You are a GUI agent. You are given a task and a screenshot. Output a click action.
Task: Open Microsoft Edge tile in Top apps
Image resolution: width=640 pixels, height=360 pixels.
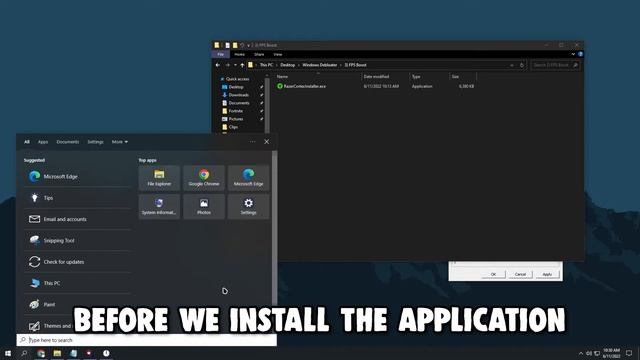pos(248,178)
